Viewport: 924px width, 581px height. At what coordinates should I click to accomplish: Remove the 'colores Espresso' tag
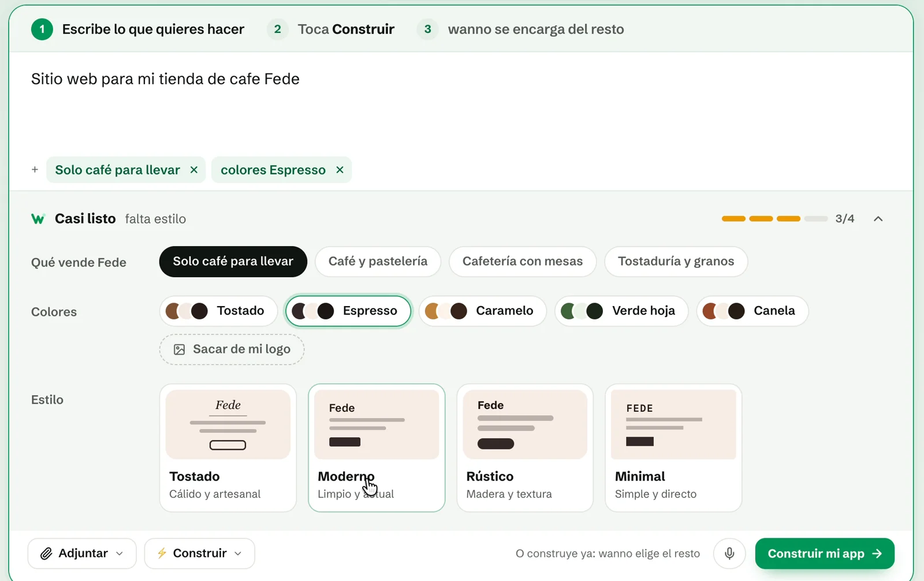(340, 170)
